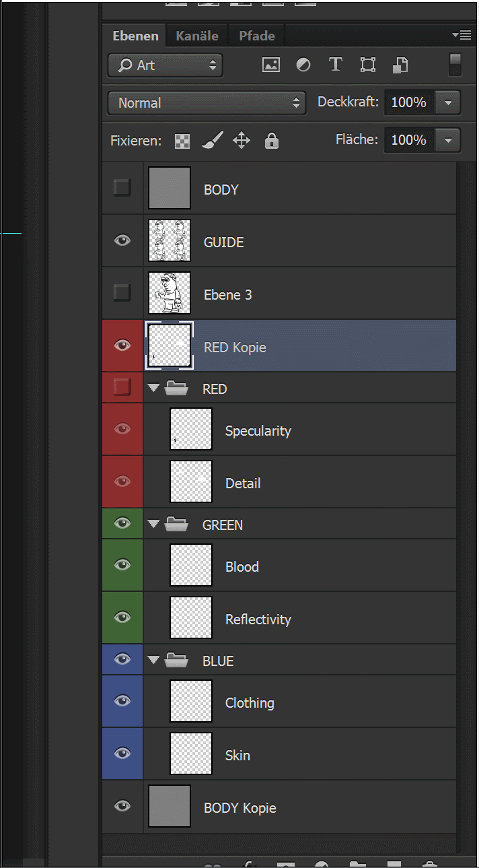Image resolution: width=479 pixels, height=868 pixels.
Task: Toggle visibility of Ebene 3 layer
Action: [x=122, y=293]
